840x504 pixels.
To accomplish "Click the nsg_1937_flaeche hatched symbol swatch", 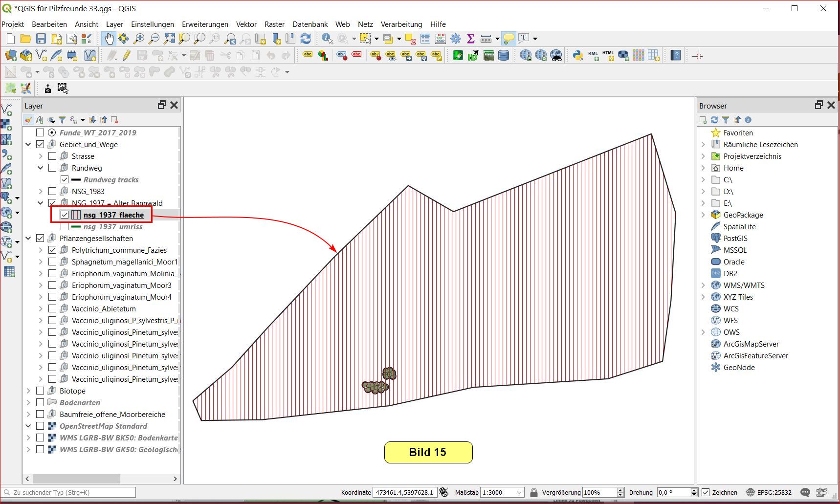I will (x=76, y=215).
